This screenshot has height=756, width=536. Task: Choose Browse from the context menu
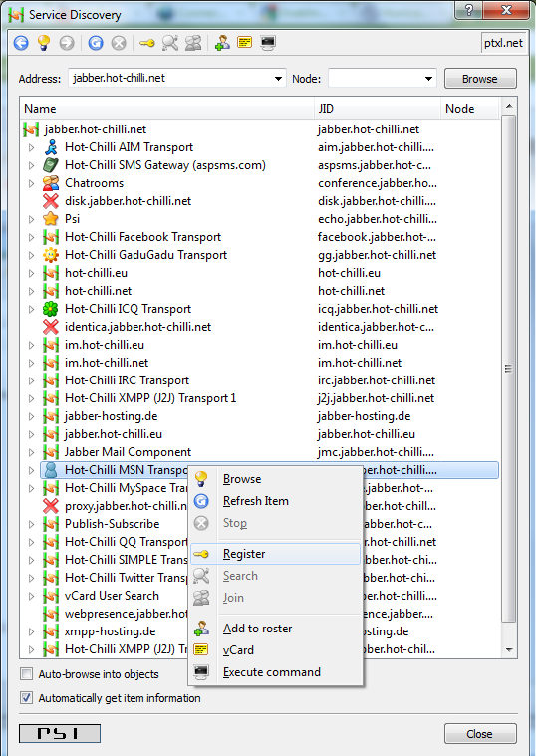[276, 479]
